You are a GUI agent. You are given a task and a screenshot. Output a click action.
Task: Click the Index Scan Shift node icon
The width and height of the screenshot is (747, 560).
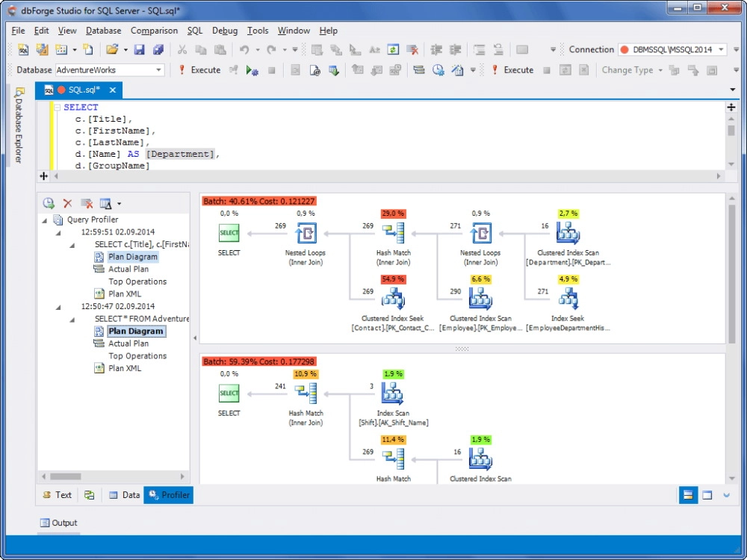pyautogui.click(x=393, y=393)
